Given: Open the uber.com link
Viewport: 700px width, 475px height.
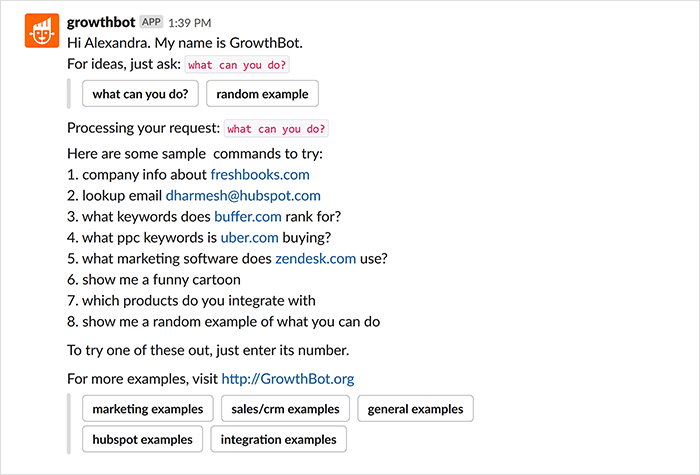Looking at the screenshot, I should [250, 238].
